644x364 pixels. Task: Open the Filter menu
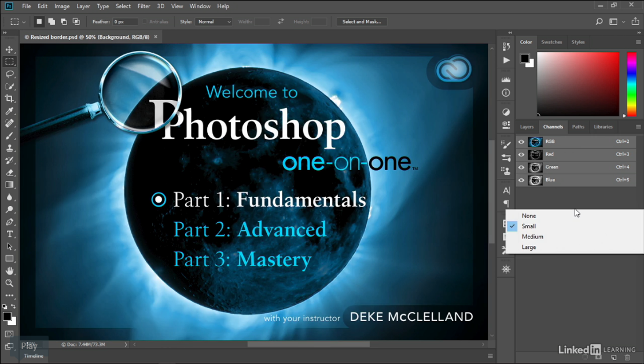coord(143,6)
